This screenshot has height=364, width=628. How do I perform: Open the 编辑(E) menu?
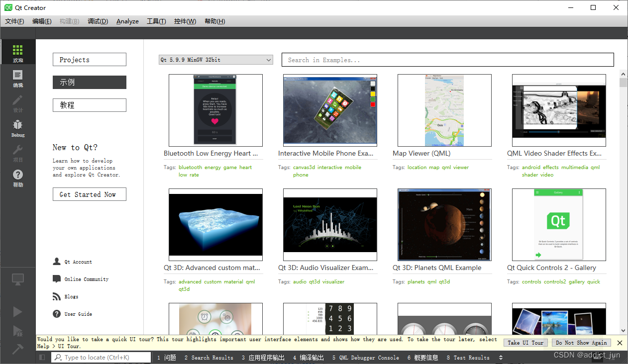click(42, 21)
